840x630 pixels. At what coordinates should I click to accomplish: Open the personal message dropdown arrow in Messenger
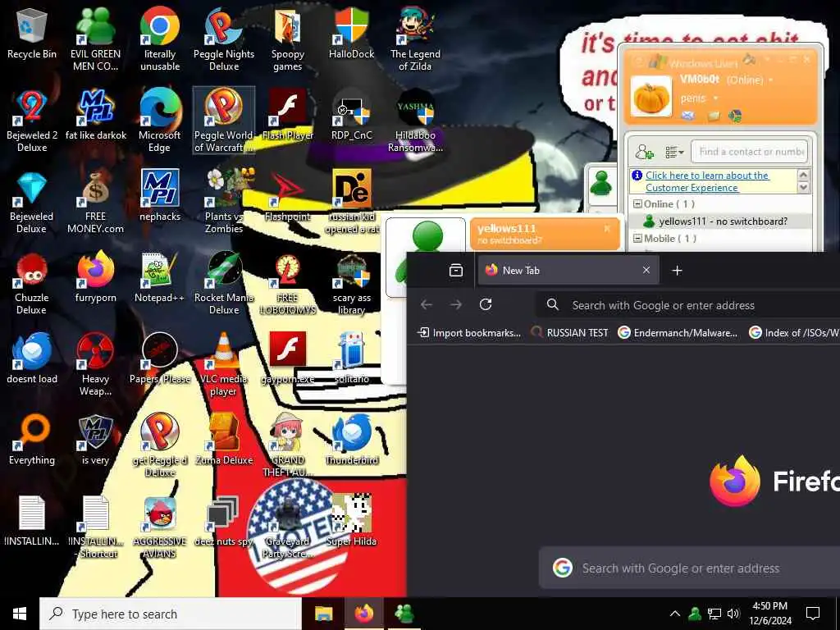coord(715,98)
